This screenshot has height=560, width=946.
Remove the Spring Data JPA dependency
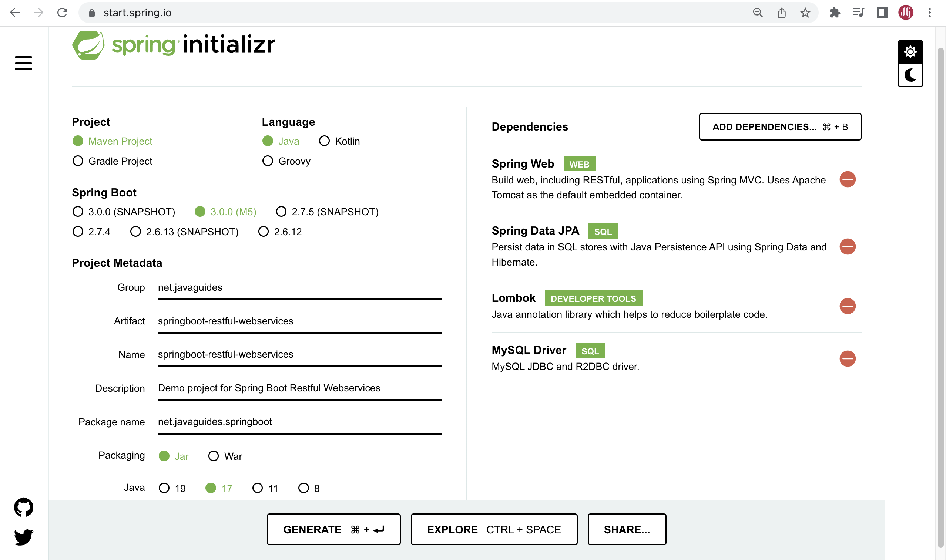[848, 246]
